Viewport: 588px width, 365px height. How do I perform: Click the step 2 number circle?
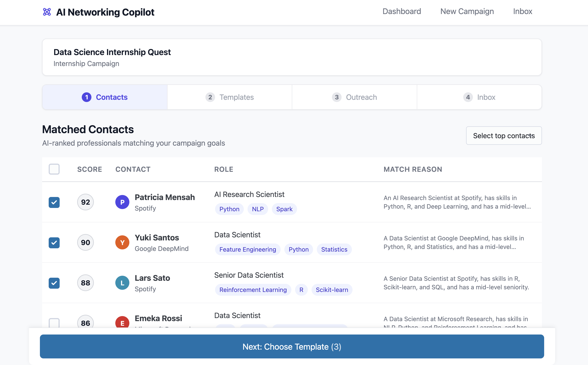tap(210, 97)
